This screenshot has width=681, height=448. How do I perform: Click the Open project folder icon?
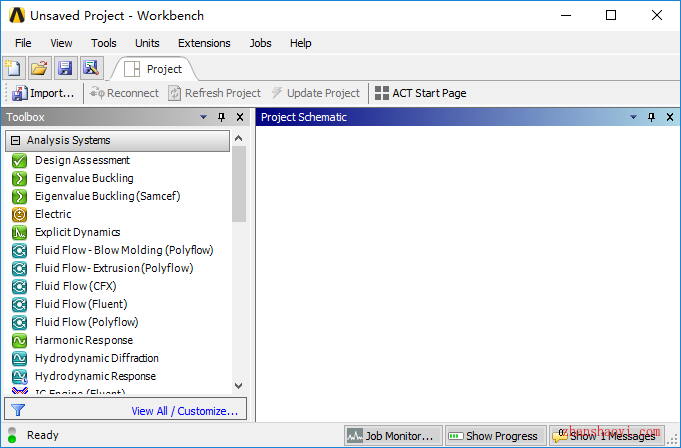click(x=40, y=68)
